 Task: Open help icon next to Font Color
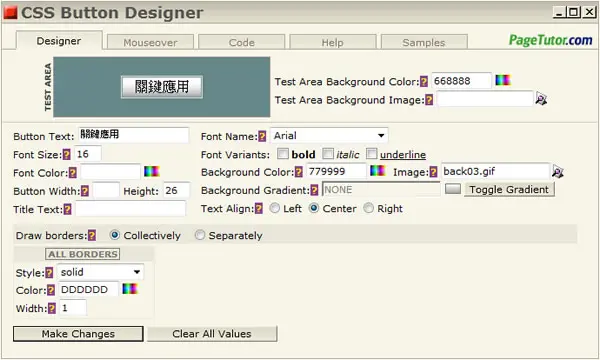click(x=73, y=173)
